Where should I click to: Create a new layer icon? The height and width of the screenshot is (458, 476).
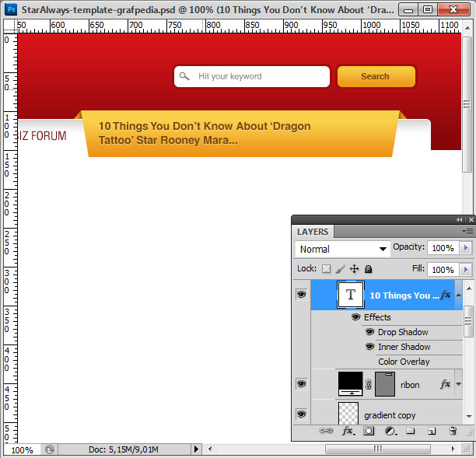pyautogui.click(x=432, y=431)
